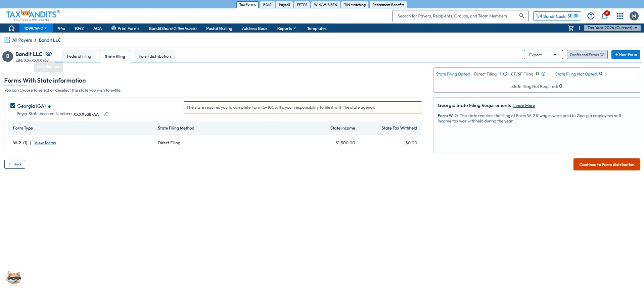Uncheck the Georgia (GA) checkbox
644x307 pixels.
[13, 106]
